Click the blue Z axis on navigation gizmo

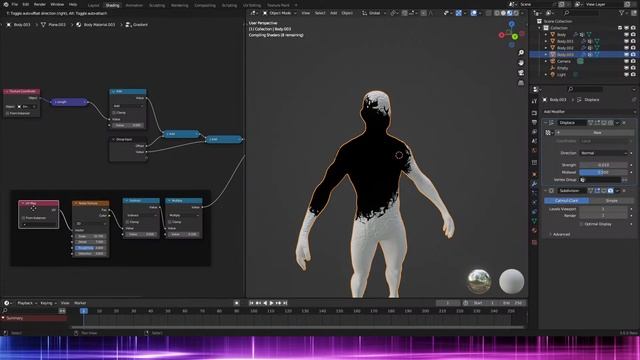(511, 24)
